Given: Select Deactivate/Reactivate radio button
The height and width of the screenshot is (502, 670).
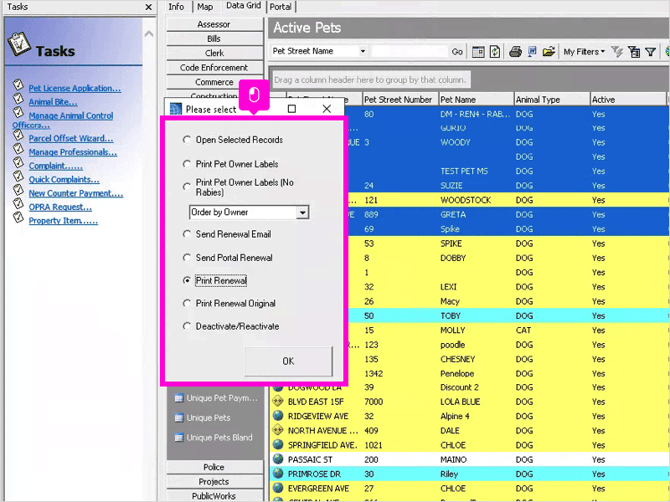Looking at the screenshot, I should [x=187, y=326].
